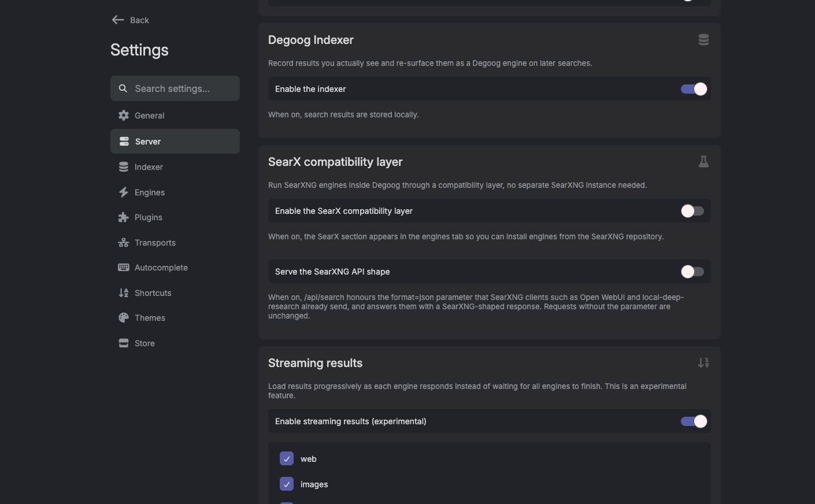Open the General settings tab

(x=175, y=116)
